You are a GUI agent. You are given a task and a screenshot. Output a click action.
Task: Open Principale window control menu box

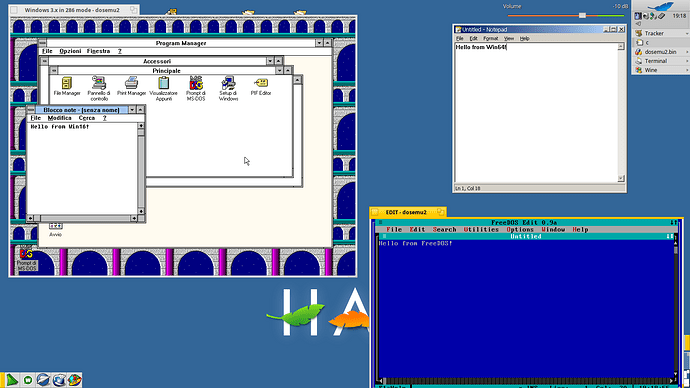(54, 70)
